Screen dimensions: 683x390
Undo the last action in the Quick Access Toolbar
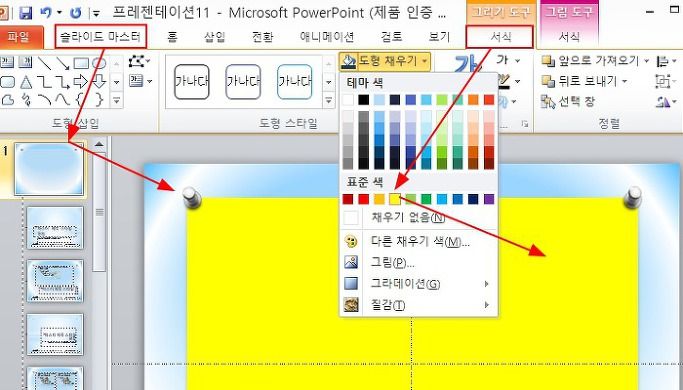pyautogui.click(x=47, y=13)
